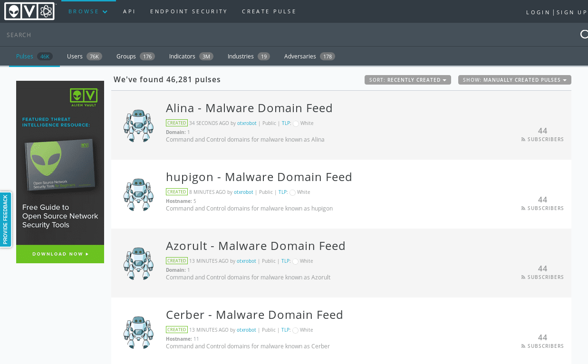Go to Endpoint Security
This screenshot has width=588, height=364.
click(189, 11)
